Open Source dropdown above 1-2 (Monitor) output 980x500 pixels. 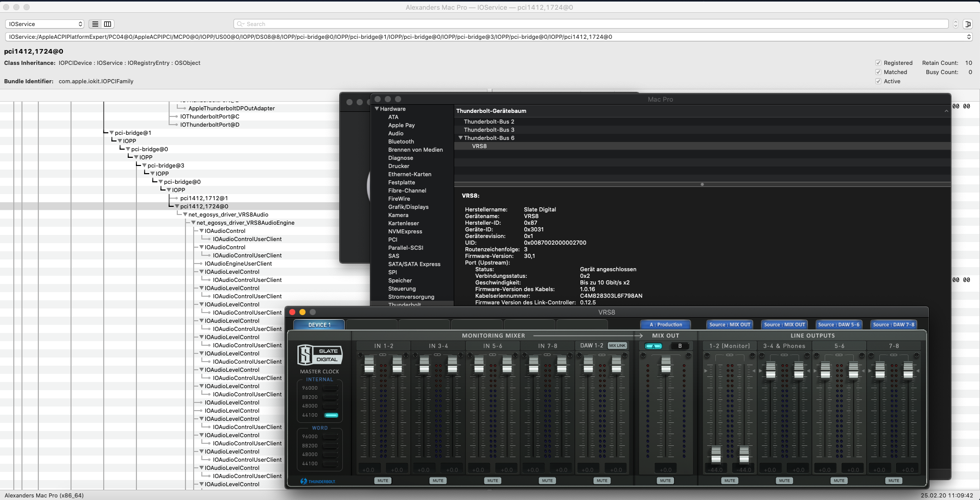[730, 324]
